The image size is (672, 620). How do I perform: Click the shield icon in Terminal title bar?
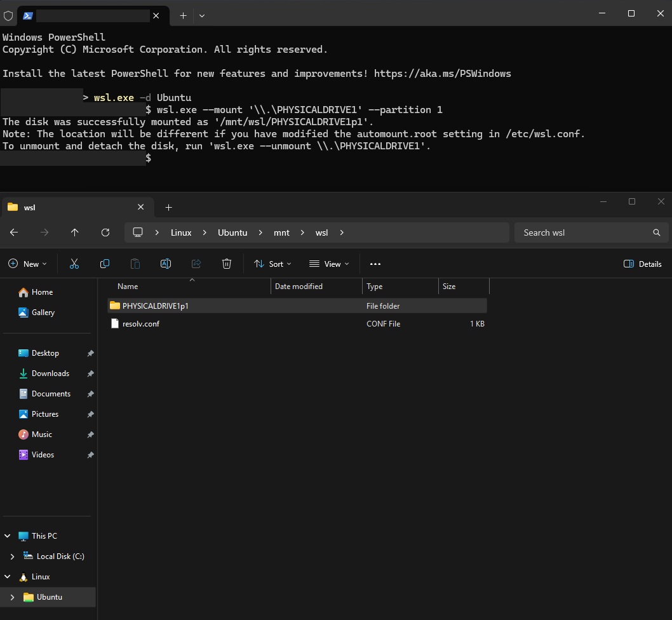[8, 16]
